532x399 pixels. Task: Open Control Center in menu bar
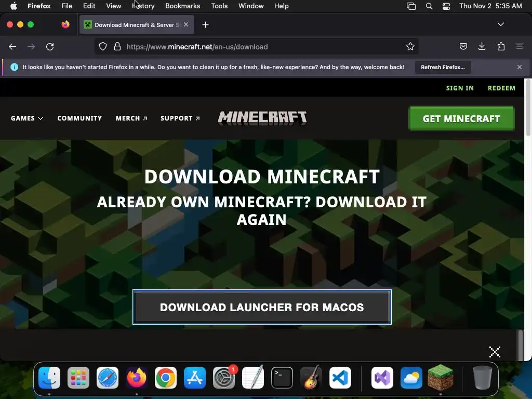[x=446, y=6]
